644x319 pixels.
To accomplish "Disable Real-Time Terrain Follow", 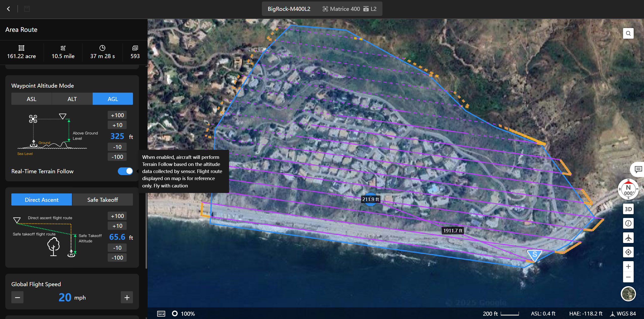I will (125, 171).
